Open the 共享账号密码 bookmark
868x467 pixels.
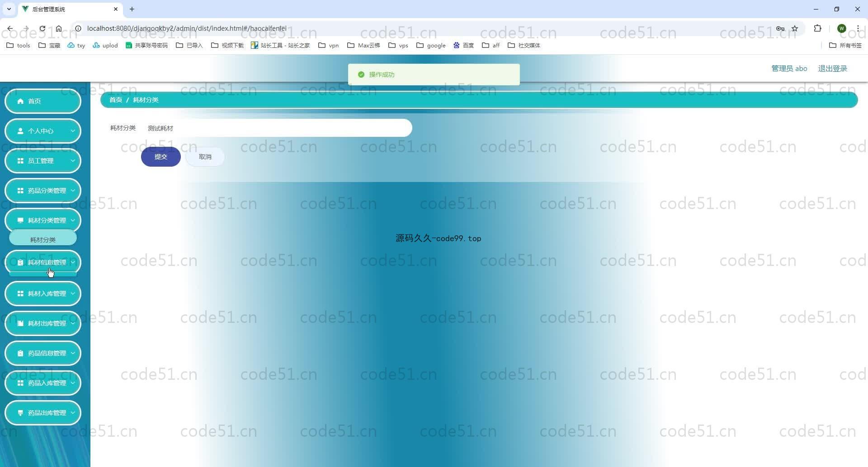pos(146,45)
